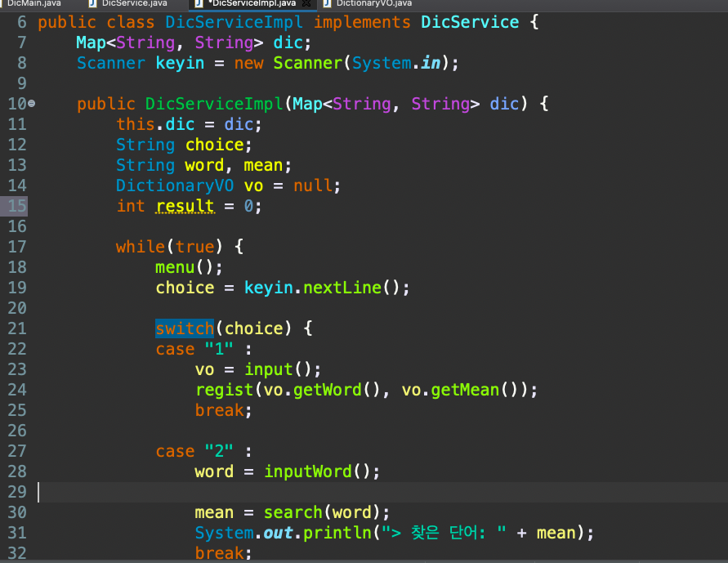Click the mean variable declaration on line 13
Viewport: 728px width, 563px height.
pos(263,165)
